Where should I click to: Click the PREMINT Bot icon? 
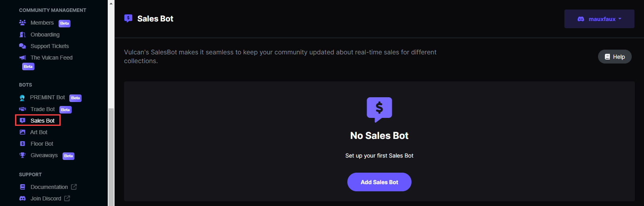[x=22, y=98]
